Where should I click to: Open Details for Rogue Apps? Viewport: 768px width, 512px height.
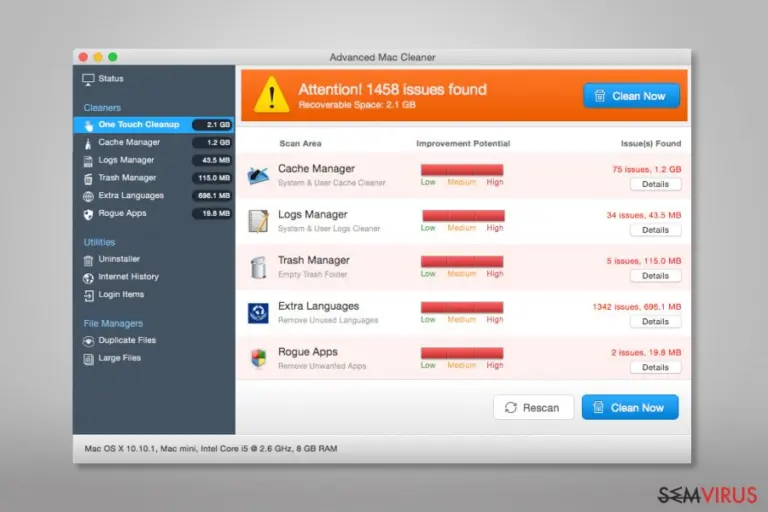tap(655, 367)
